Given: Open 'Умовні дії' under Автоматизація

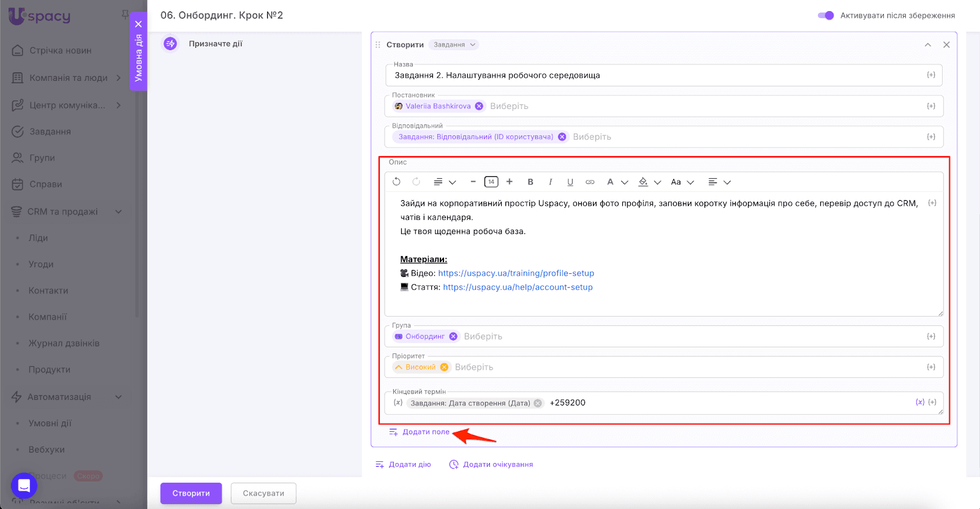Looking at the screenshot, I should [x=50, y=423].
